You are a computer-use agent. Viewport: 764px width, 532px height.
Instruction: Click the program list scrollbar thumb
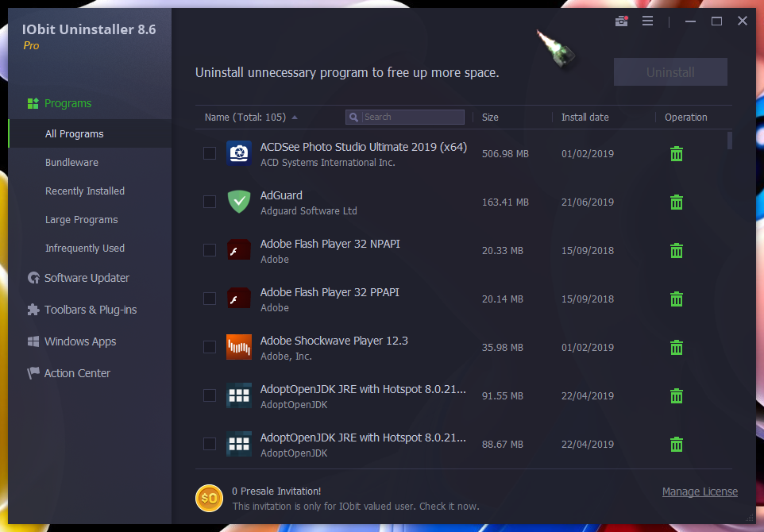click(729, 141)
